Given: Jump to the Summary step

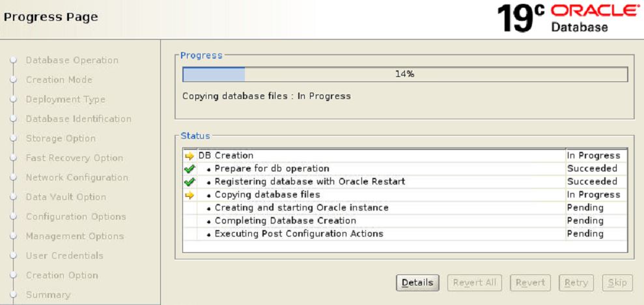Looking at the screenshot, I should 48,295.
